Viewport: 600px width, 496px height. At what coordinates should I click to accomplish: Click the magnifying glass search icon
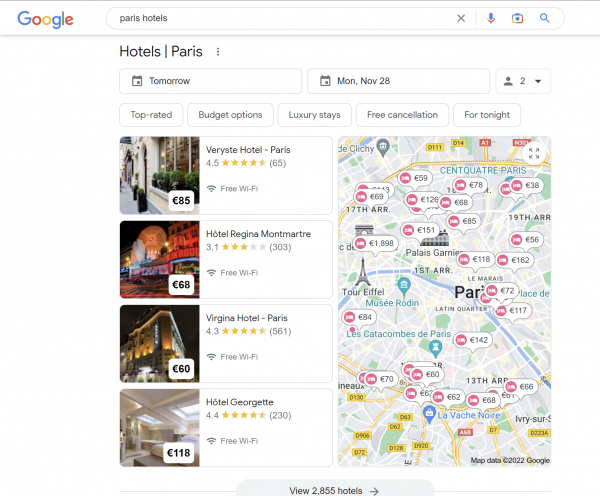click(545, 18)
